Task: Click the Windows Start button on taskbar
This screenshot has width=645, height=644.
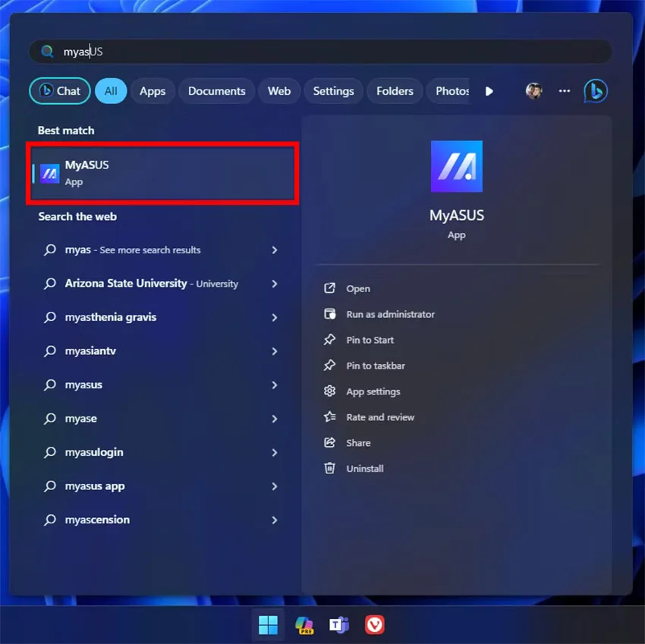Action: click(x=268, y=625)
